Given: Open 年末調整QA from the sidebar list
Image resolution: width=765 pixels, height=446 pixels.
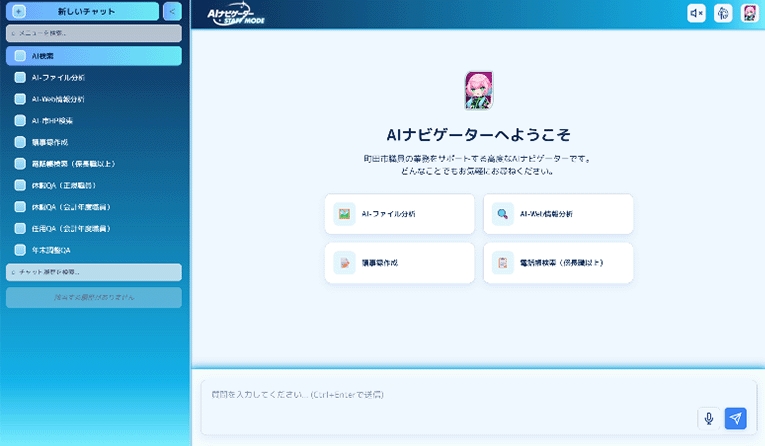Looking at the screenshot, I should coord(52,250).
